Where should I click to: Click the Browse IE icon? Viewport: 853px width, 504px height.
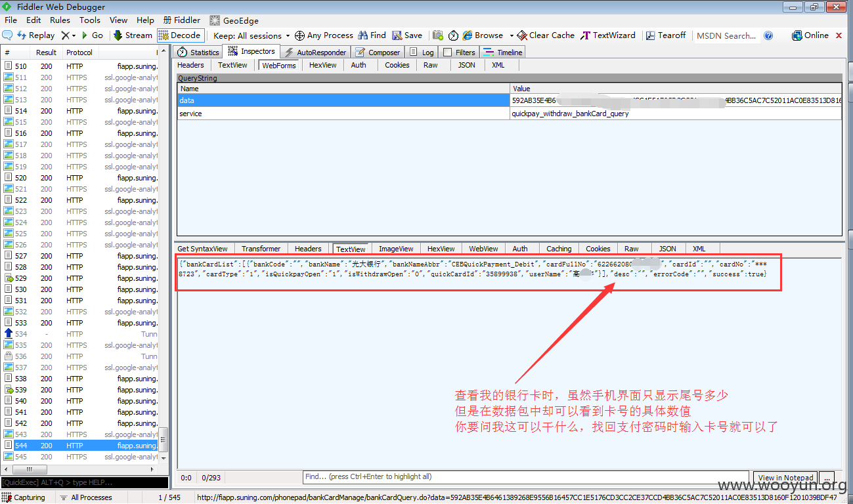tap(468, 35)
